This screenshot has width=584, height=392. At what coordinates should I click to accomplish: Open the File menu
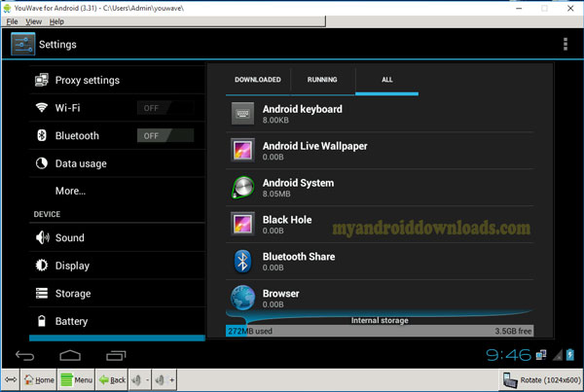tap(12, 21)
